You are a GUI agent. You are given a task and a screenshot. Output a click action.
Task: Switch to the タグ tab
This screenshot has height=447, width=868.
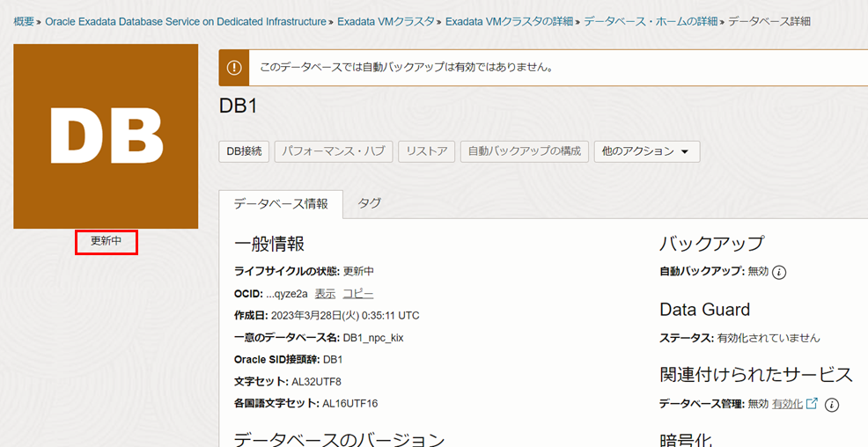coord(369,203)
